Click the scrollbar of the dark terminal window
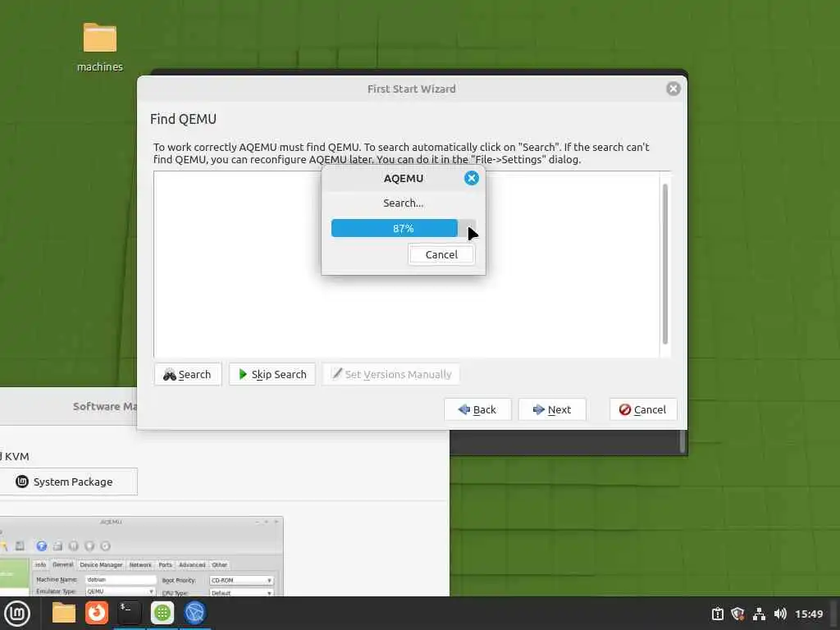840x630 pixels. click(682, 441)
